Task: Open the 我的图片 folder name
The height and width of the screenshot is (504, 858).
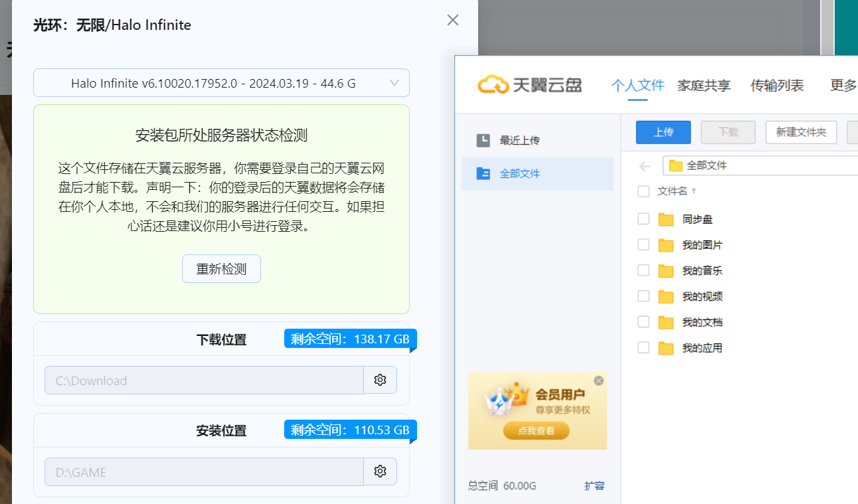Action: tap(702, 245)
